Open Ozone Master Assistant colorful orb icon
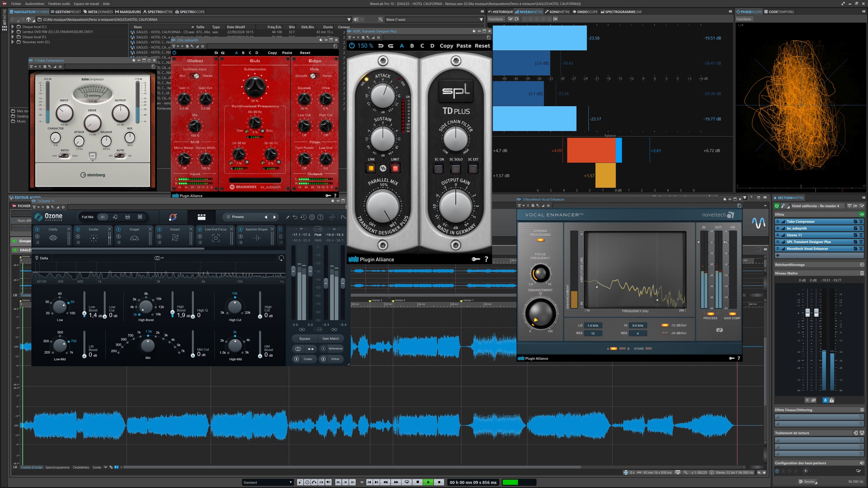 172,217
